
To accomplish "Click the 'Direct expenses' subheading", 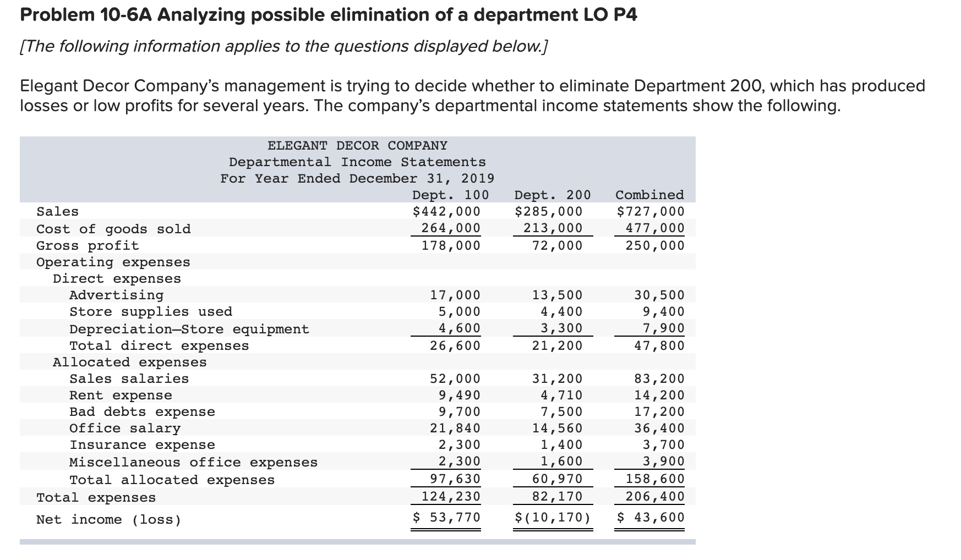I will tap(117, 279).
